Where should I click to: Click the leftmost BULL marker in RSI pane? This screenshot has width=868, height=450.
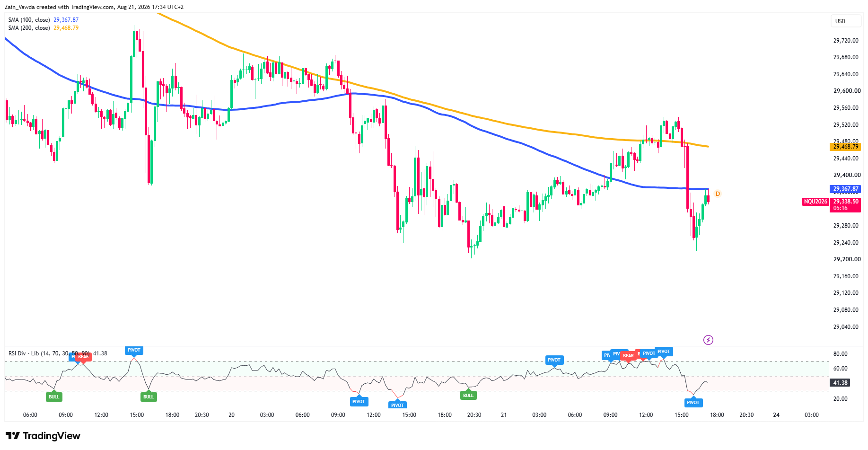(x=54, y=397)
